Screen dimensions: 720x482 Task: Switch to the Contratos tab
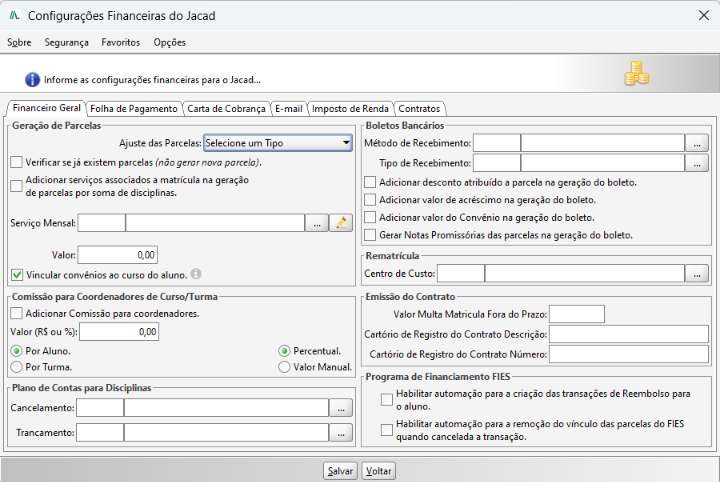tap(419, 109)
